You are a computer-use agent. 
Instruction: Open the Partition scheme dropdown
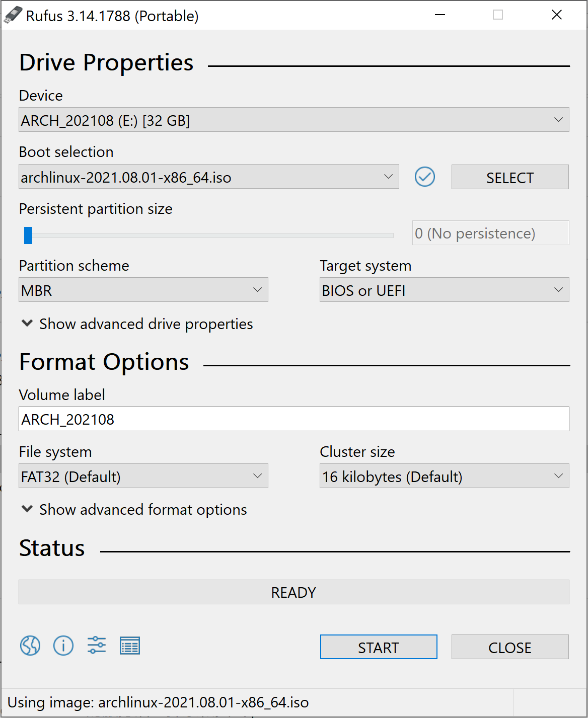click(x=143, y=290)
